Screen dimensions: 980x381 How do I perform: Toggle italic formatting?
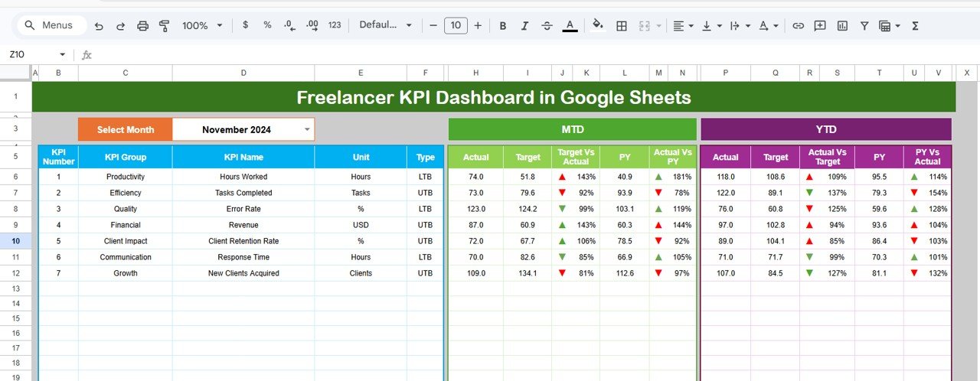524,25
